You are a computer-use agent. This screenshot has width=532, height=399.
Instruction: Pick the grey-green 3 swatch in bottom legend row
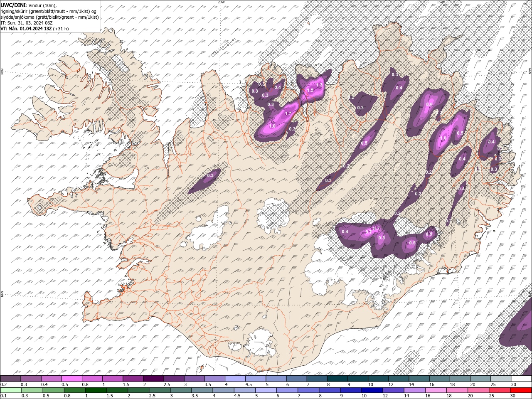pos(181,390)
